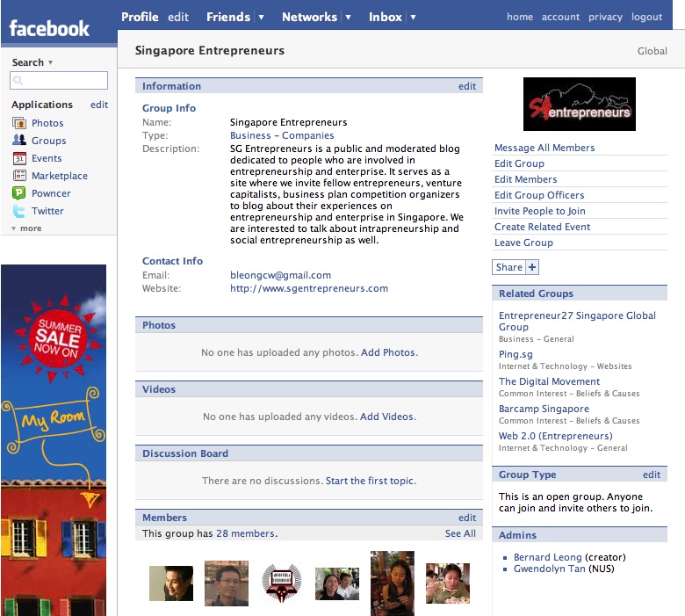Edit the Applications list
The image size is (685, 616).
click(x=99, y=105)
